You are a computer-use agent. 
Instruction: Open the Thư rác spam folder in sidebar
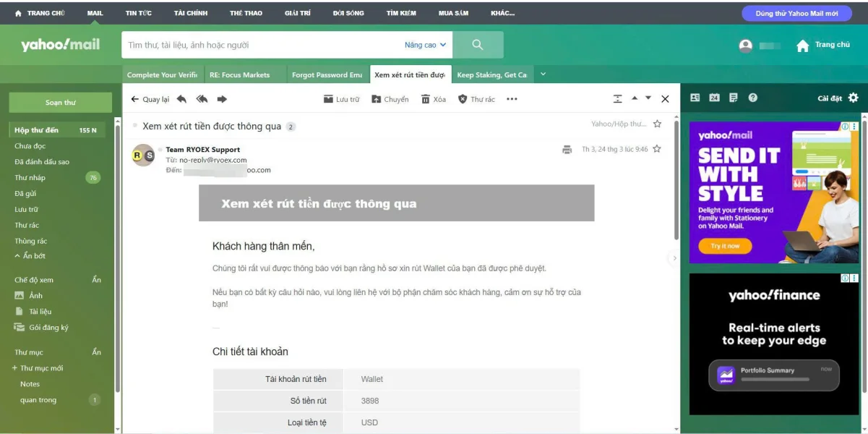[27, 226]
